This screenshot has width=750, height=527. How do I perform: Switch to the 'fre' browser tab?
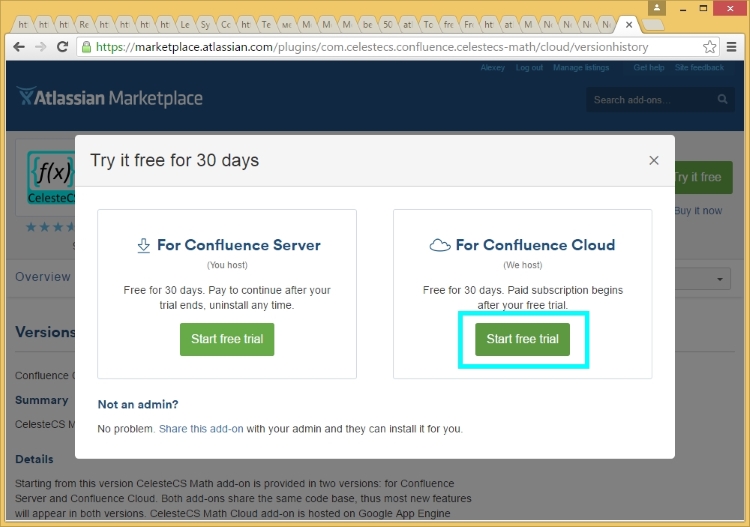click(x=448, y=24)
